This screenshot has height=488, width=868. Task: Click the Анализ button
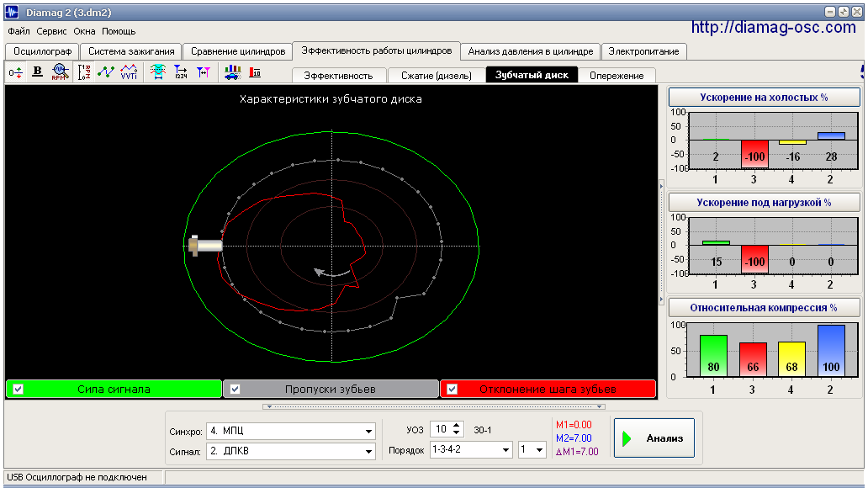pyautogui.click(x=654, y=438)
